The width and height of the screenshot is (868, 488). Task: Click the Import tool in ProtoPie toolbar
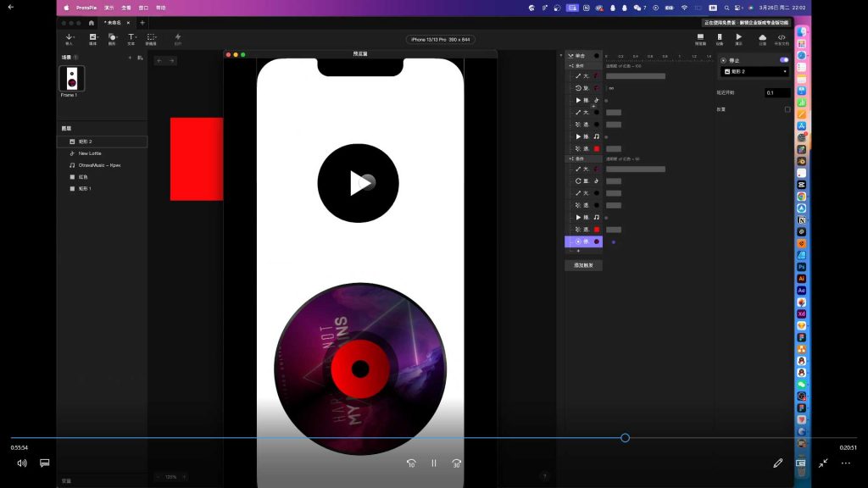(x=70, y=39)
